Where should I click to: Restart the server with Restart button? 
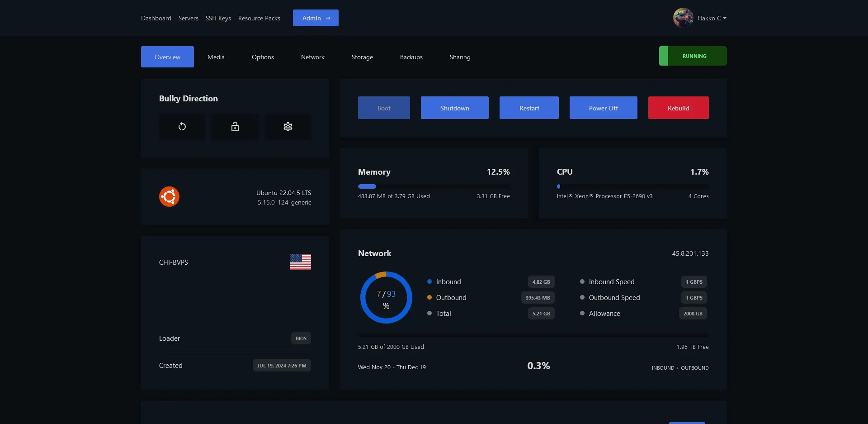coord(529,108)
